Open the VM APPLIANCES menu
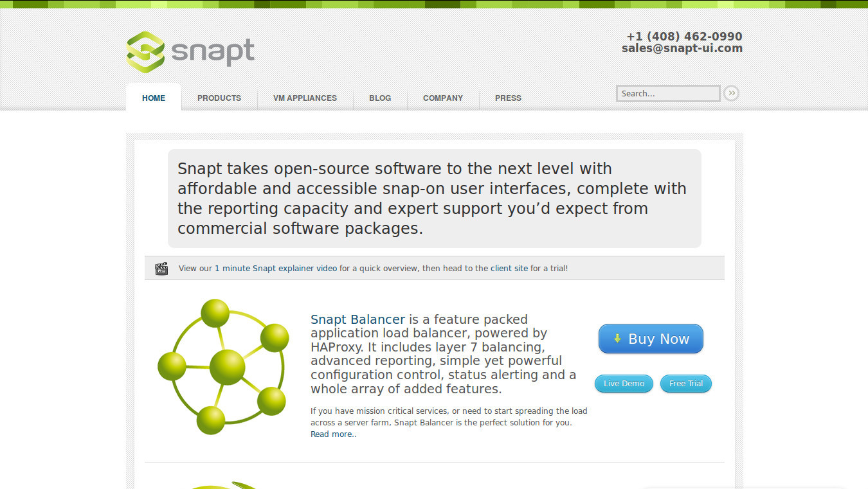This screenshot has width=868, height=489. click(x=305, y=98)
